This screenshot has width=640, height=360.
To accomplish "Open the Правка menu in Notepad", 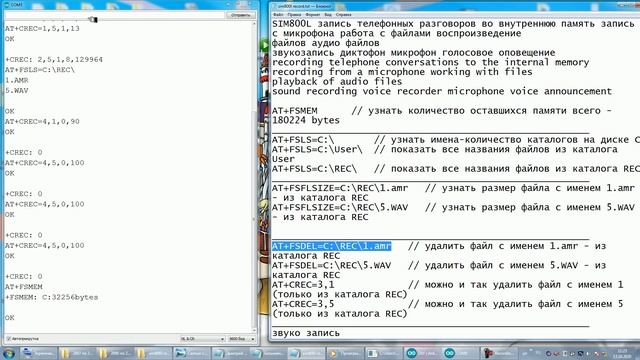I will coord(294,15).
